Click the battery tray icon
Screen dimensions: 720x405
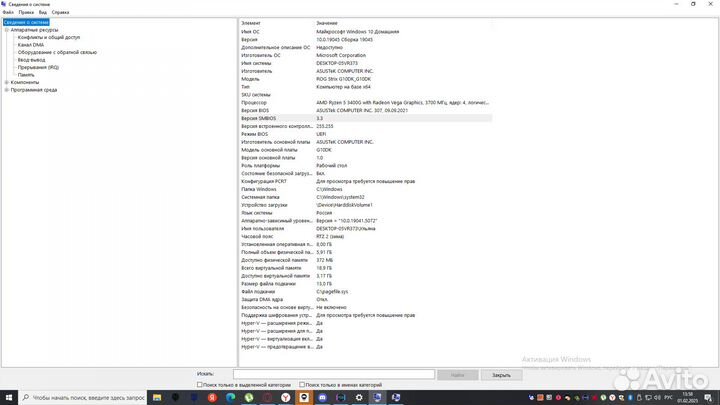click(x=639, y=398)
